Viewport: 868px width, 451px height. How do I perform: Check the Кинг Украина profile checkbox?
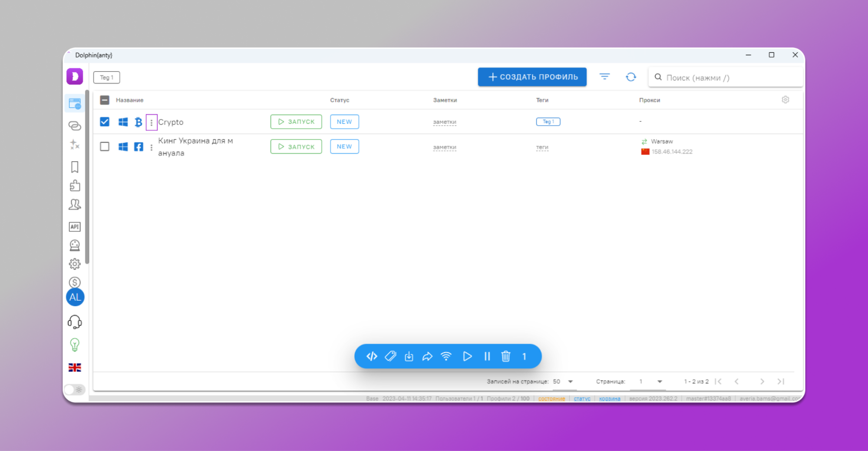point(105,146)
